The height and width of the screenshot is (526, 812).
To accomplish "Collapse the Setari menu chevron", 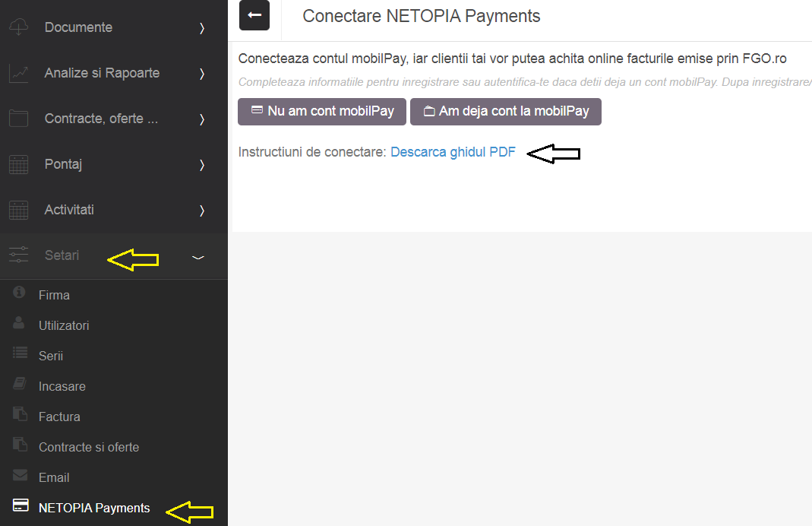I will pos(198,257).
